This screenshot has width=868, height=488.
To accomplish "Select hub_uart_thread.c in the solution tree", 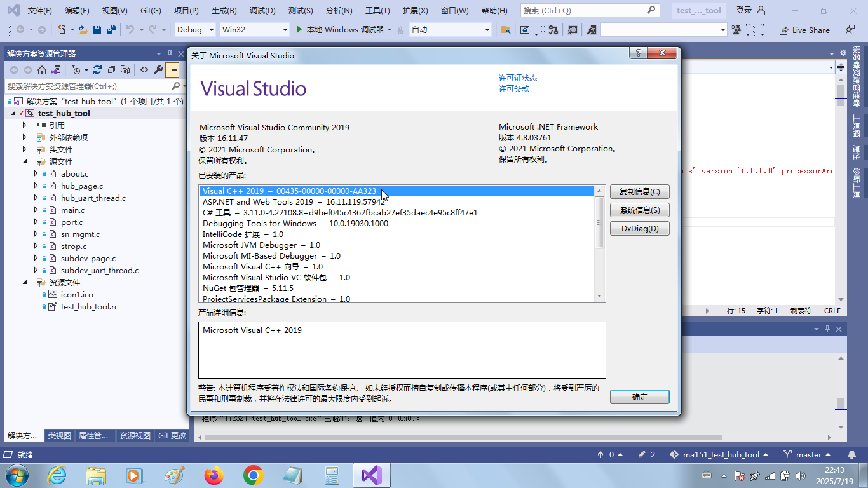I will 93,198.
